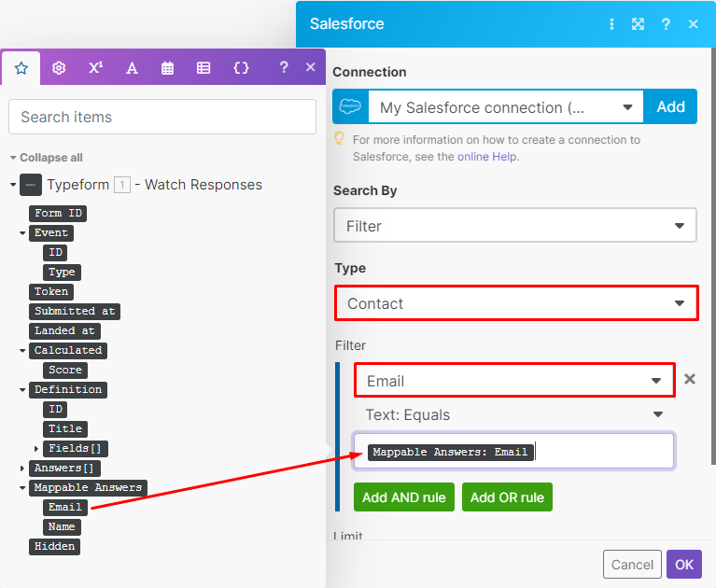
Task: Open the date functions calendar tab
Action: (168, 68)
